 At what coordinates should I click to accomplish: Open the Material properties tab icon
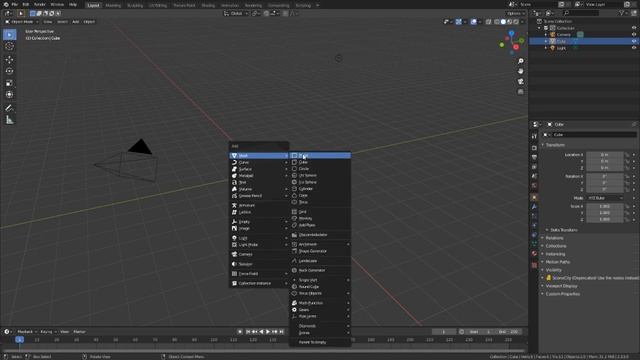(x=534, y=253)
